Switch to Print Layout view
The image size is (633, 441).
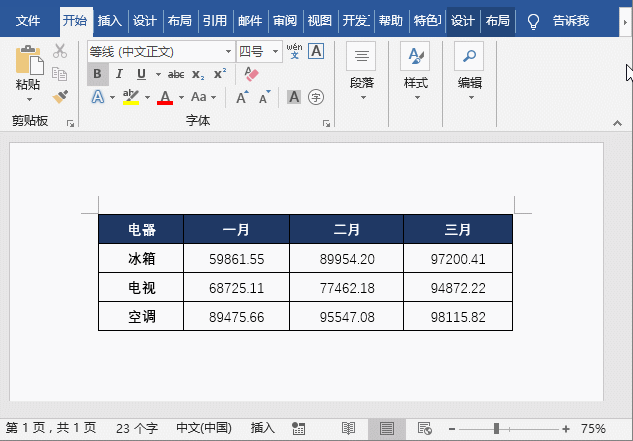tap(386, 428)
